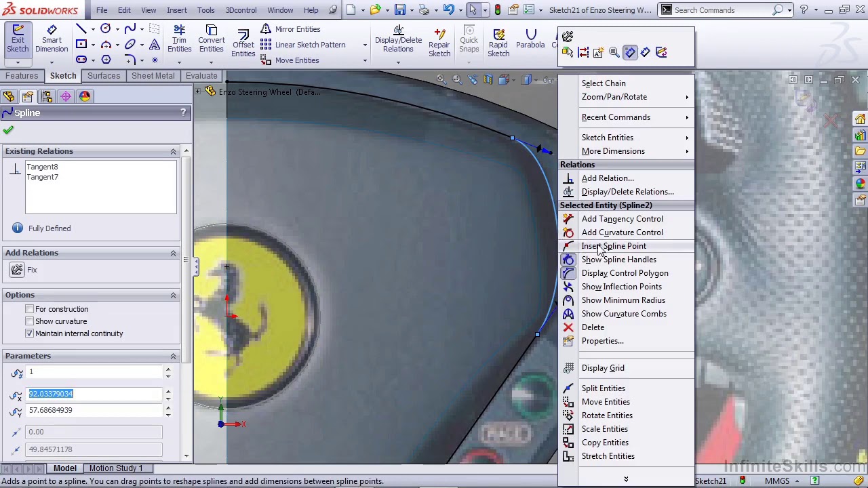Open the Insert menu

click(x=176, y=10)
